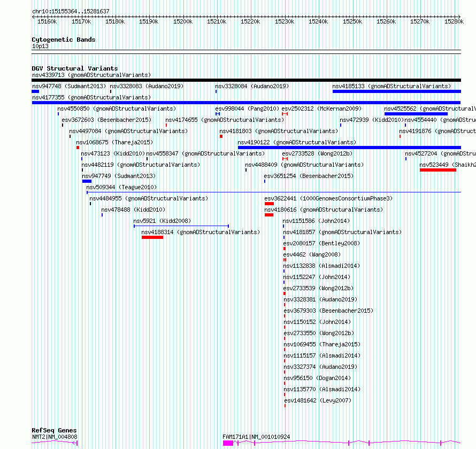476x449 pixels.
Task: Click FAM171A1|NM_001010924 gene label
Action: tap(256, 437)
